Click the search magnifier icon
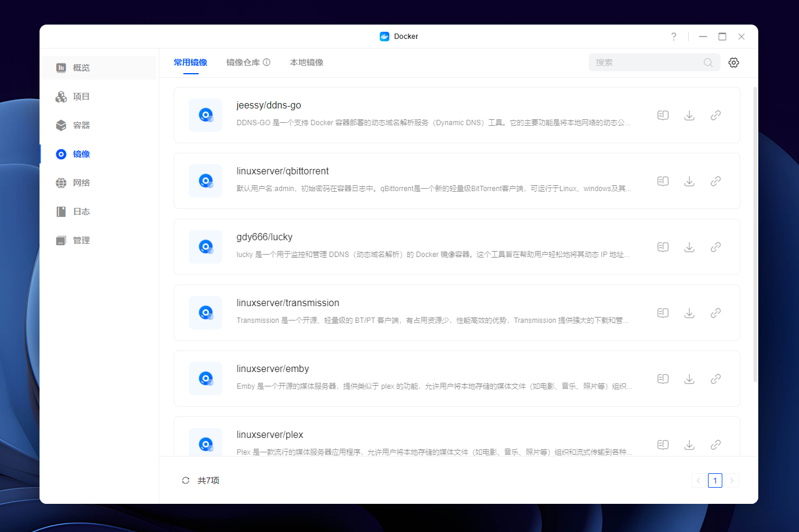799x532 pixels. 708,62
